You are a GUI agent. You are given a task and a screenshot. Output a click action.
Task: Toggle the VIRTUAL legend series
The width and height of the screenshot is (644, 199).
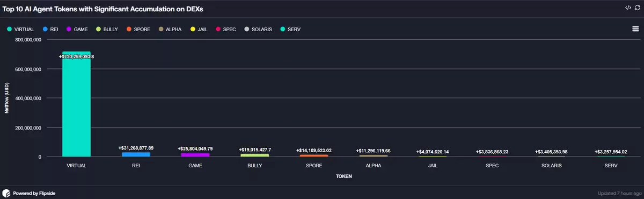coord(21,29)
